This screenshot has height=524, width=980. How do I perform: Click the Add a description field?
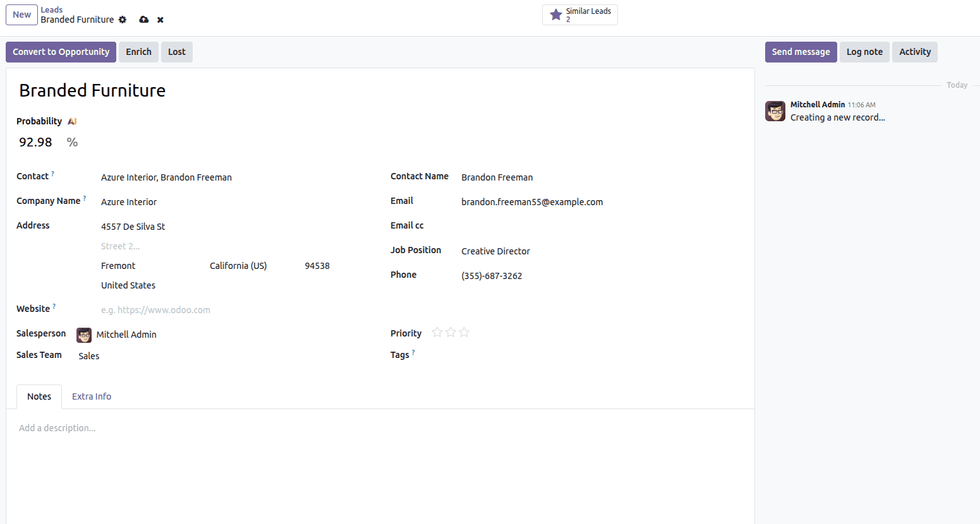click(x=57, y=427)
